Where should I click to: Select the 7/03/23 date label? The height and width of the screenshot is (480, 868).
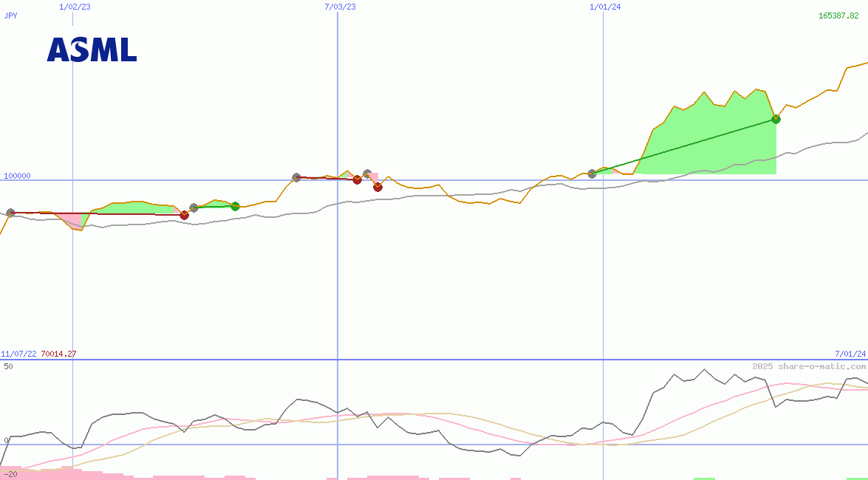[x=338, y=7]
